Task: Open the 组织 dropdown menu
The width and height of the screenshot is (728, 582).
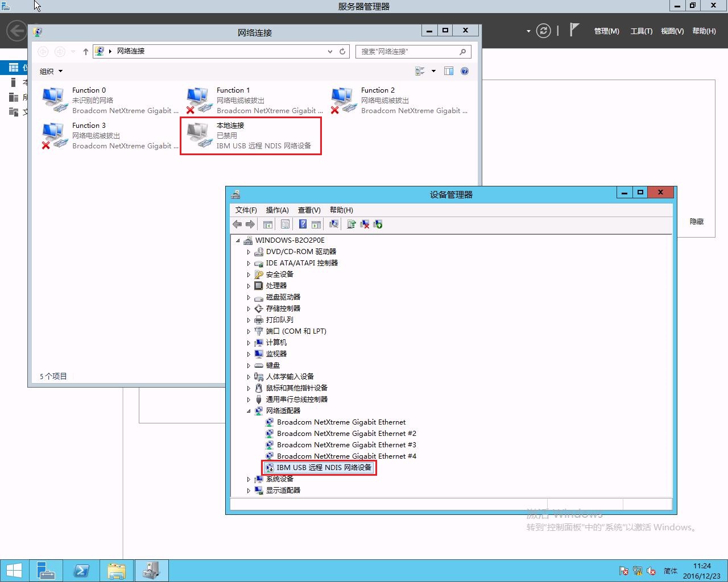Action: [x=50, y=70]
